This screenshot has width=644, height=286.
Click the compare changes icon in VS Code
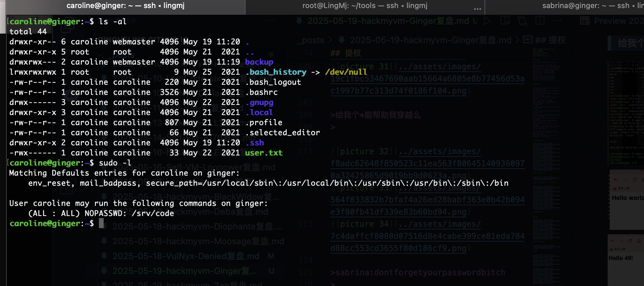tap(522, 21)
